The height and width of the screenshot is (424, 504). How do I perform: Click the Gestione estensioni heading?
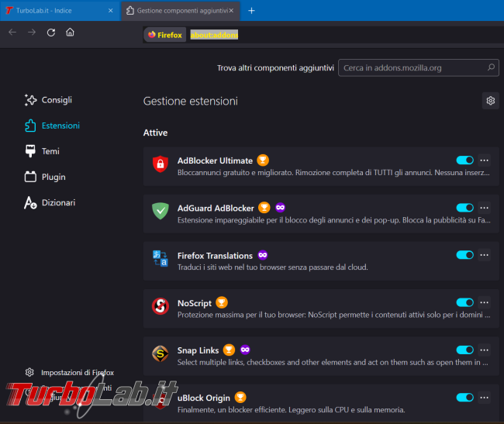[190, 102]
